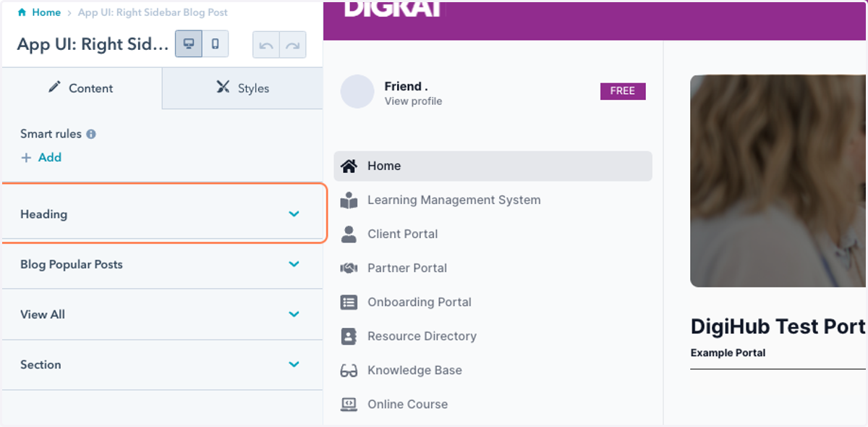The image size is (868, 427).
Task: Click the Home breadcrumb link
Action: (x=46, y=12)
